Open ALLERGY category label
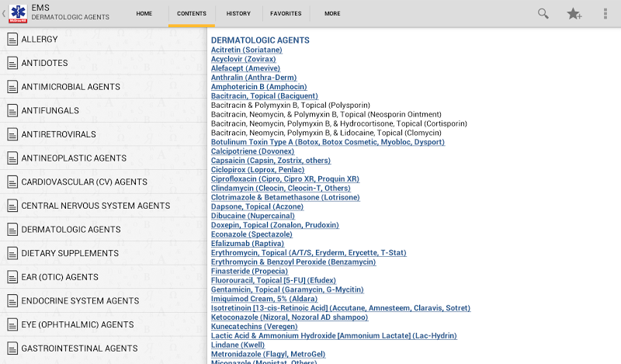This screenshot has height=364, width=621. tap(40, 40)
